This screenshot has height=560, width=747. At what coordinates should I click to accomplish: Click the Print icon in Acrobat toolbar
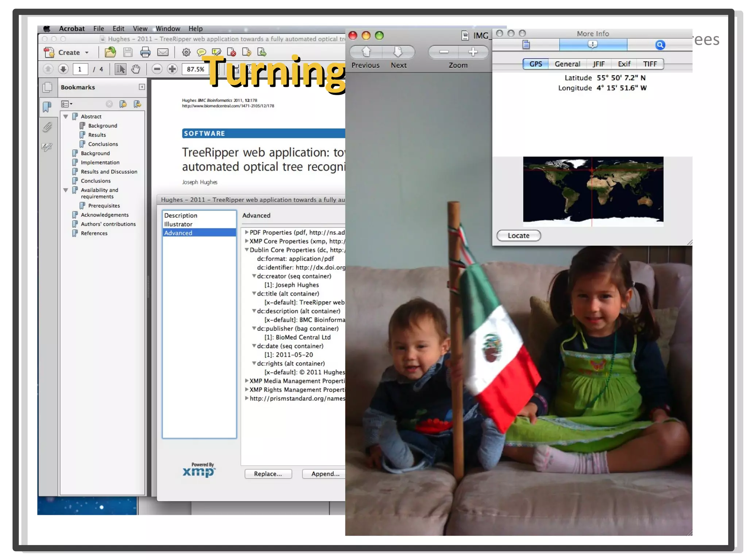(145, 52)
